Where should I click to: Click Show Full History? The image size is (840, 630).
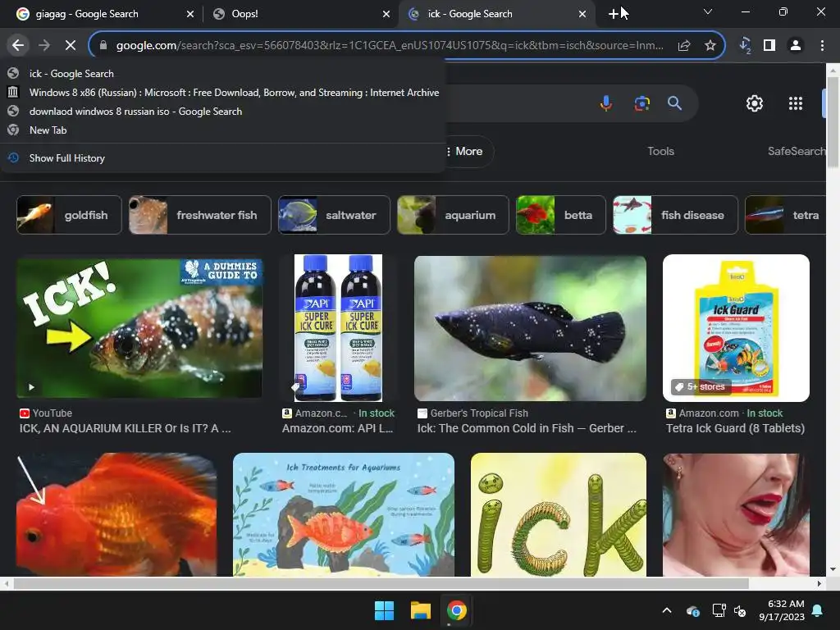223,157
